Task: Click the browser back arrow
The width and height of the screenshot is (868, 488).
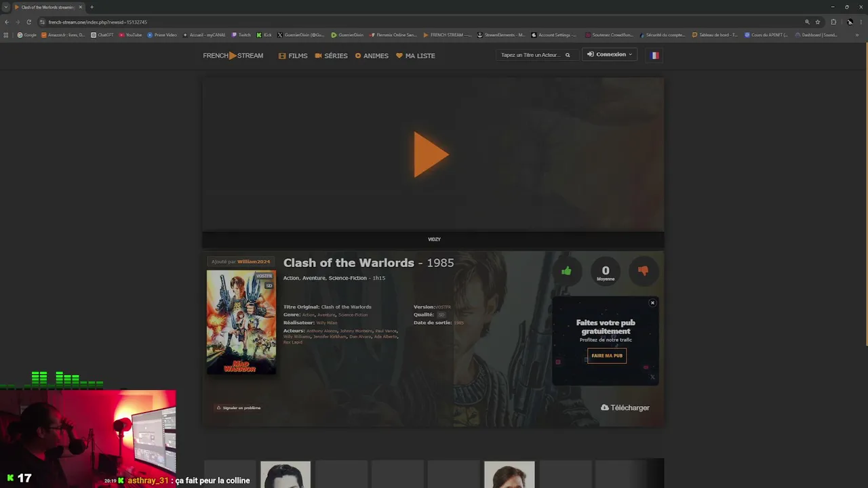Action: pos(7,22)
